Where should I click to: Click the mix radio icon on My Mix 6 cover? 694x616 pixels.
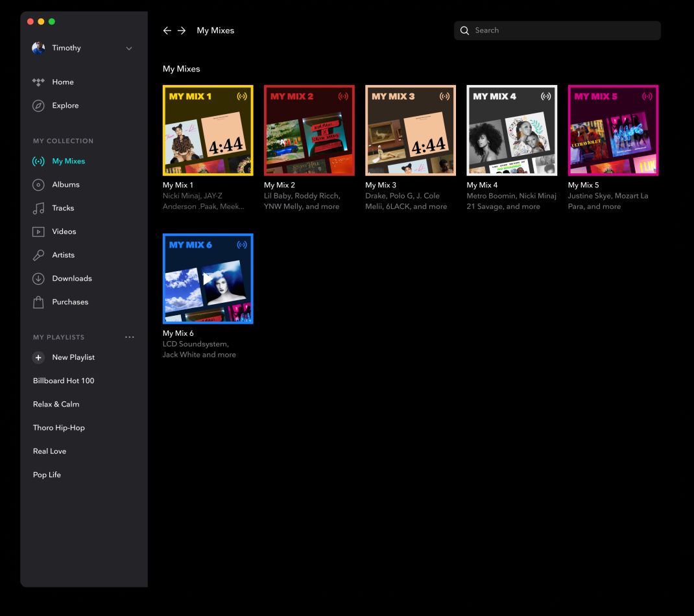pos(242,244)
